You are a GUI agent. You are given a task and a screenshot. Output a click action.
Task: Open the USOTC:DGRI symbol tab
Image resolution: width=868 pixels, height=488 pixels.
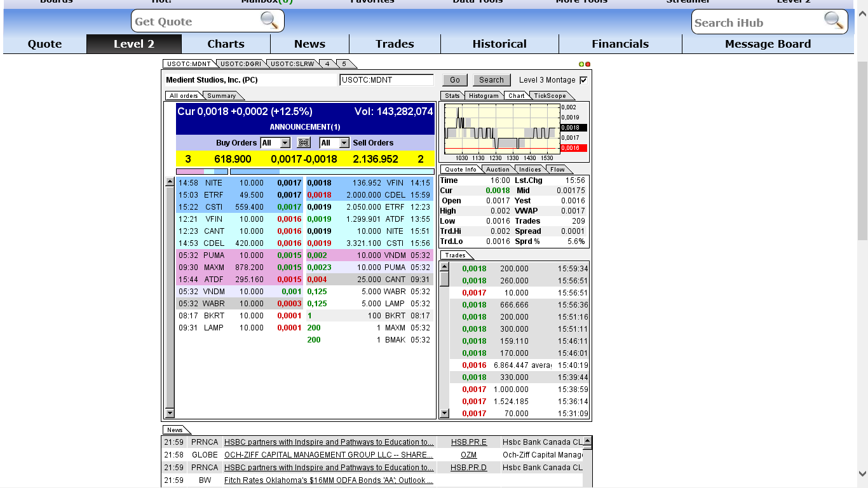241,64
